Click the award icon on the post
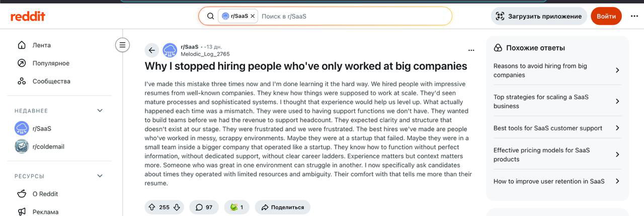644x216 pixels. click(236, 207)
